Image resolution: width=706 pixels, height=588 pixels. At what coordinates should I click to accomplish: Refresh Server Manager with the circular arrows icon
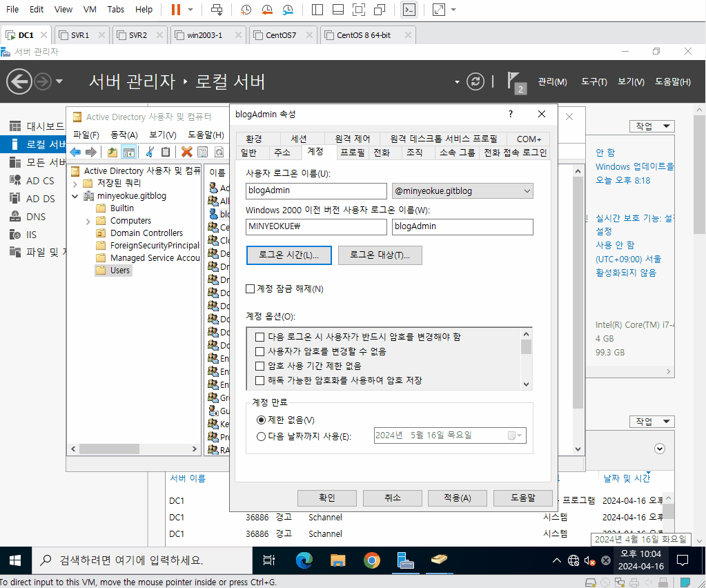click(475, 81)
